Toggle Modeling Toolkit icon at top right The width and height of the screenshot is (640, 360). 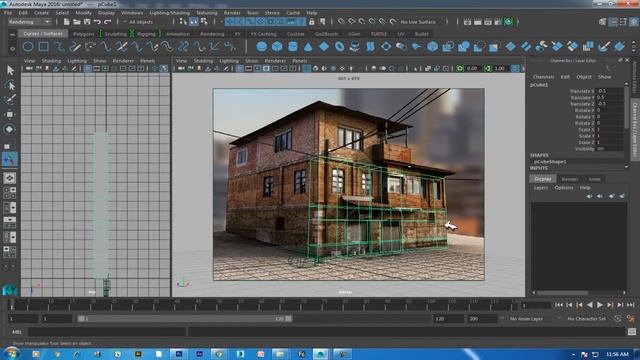pyautogui.click(x=603, y=22)
